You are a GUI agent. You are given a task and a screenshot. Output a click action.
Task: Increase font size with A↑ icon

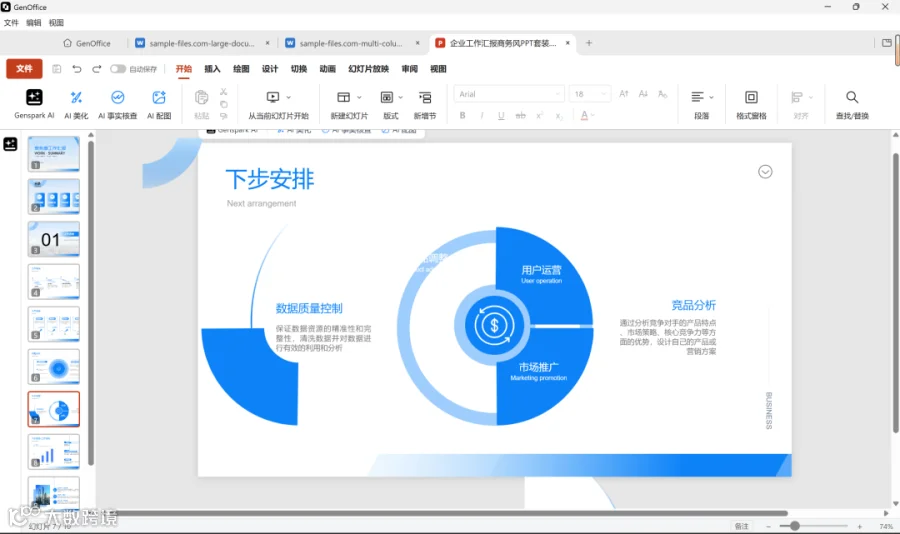pyautogui.click(x=624, y=94)
